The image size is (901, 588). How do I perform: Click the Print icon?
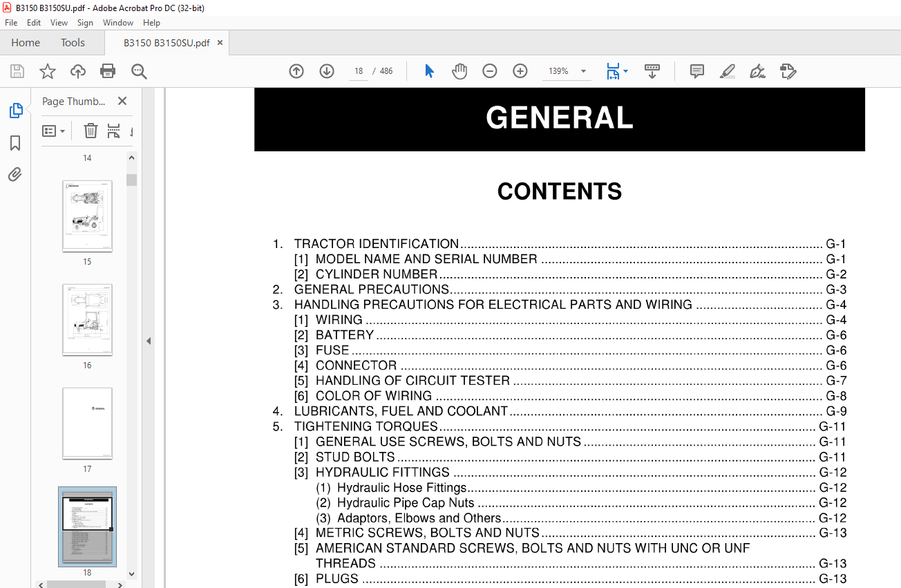(x=108, y=71)
